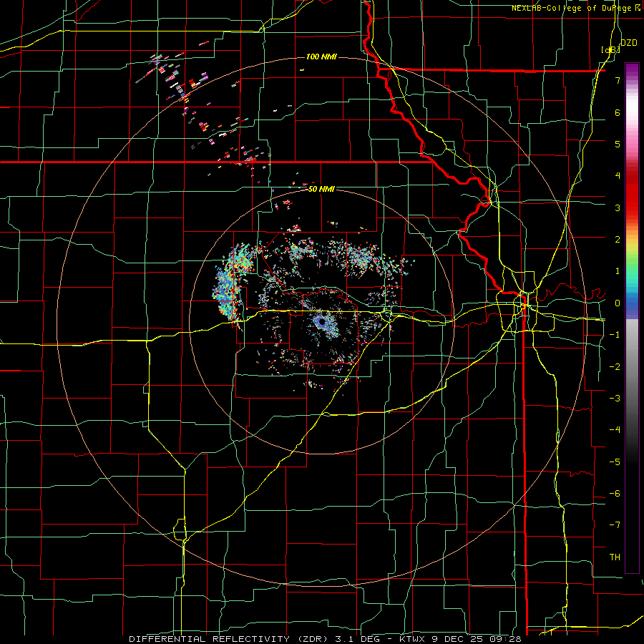
Task: Click the ZDR color bar legend
Action: [x=632, y=318]
